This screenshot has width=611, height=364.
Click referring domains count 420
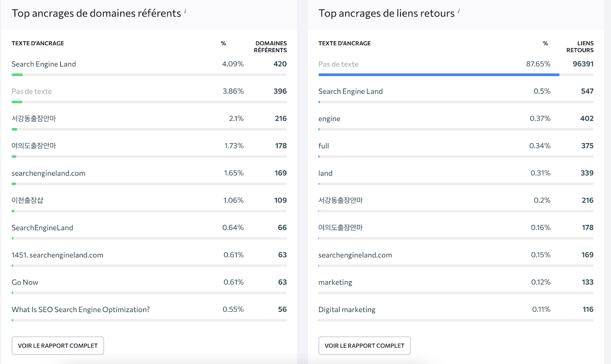pos(280,64)
